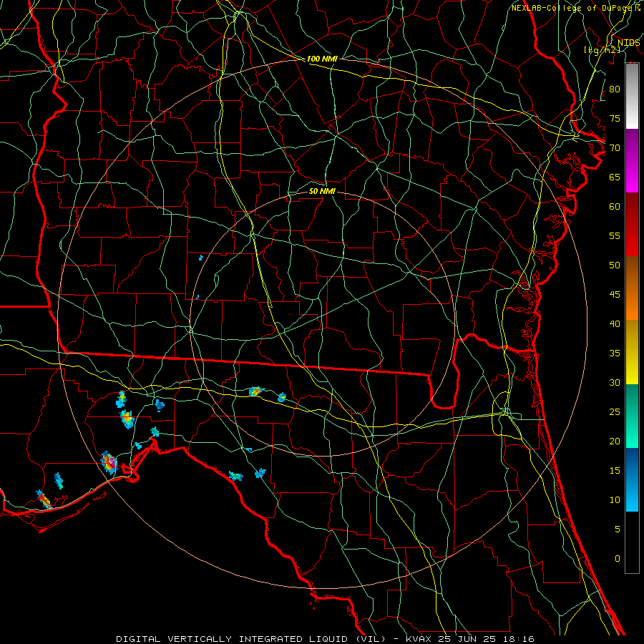The width and height of the screenshot is (644, 644).
Task: Click the 65 value on the VIL scale
Action: click(615, 177)
